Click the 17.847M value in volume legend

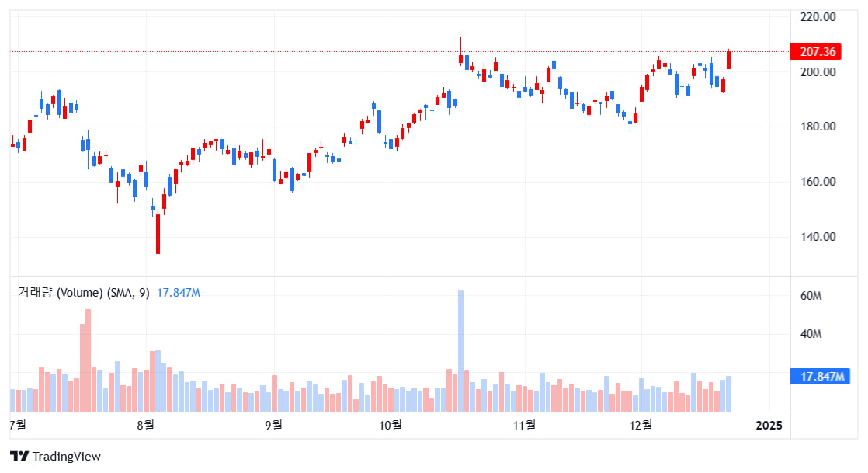coord(179,293)
